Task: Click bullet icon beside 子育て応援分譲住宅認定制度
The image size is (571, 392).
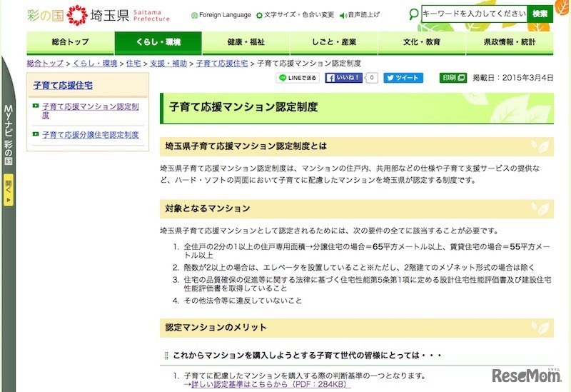Action: point(35,134)
